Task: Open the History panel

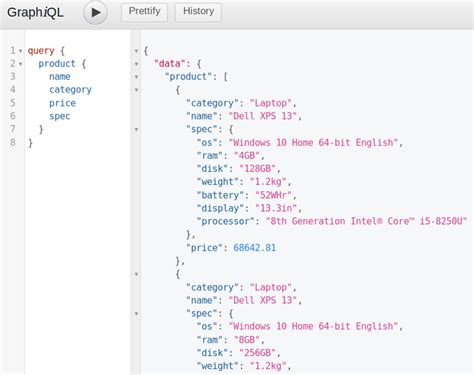Action: pyautogui.click(x=198, y=12)
